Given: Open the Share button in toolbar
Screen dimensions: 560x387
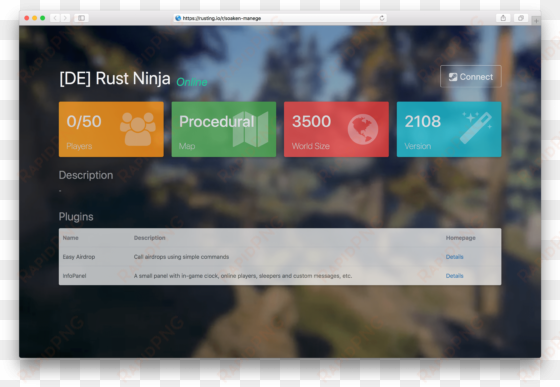Looking at the screenshot, I should (503, 18).
